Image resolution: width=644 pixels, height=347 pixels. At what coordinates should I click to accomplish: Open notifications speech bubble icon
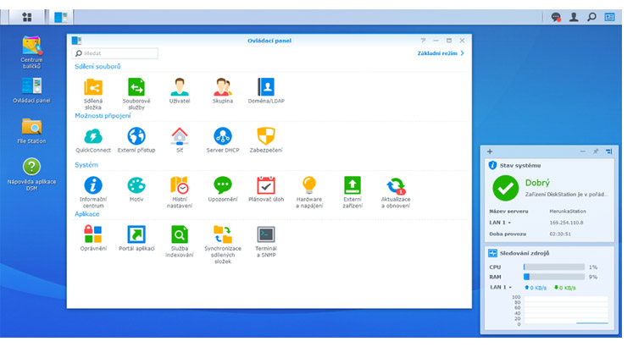[x=556, y=17]
